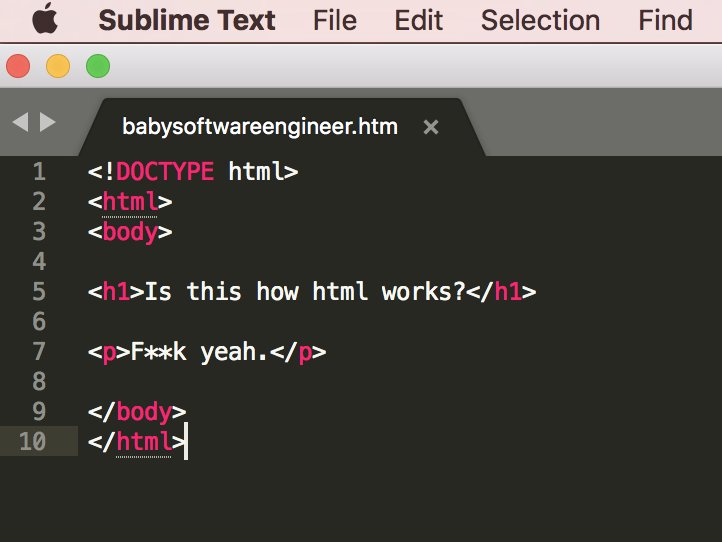Open the File menu
This screenshot has height=542, width=722.
pos(335,20)
